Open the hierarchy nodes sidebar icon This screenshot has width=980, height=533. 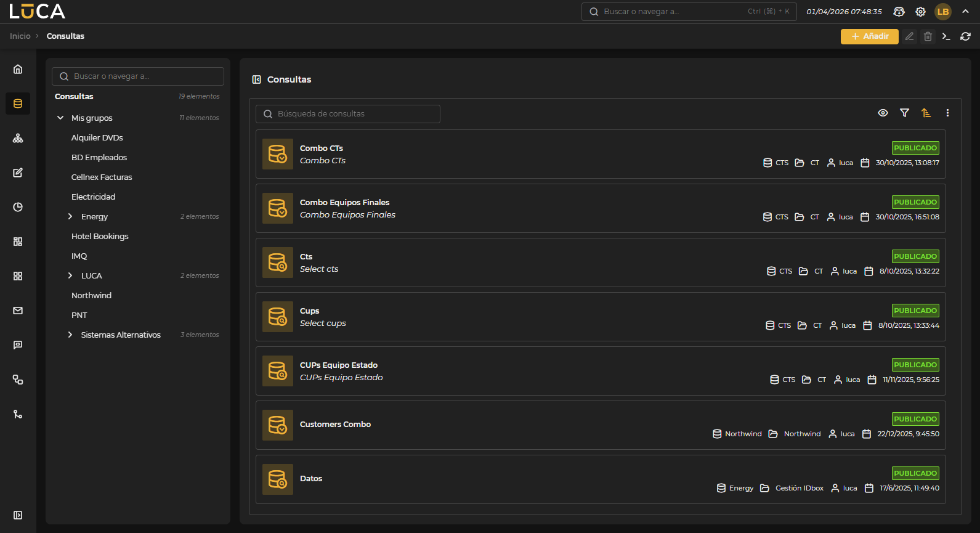pyautogui.click(x=18, y=138)
